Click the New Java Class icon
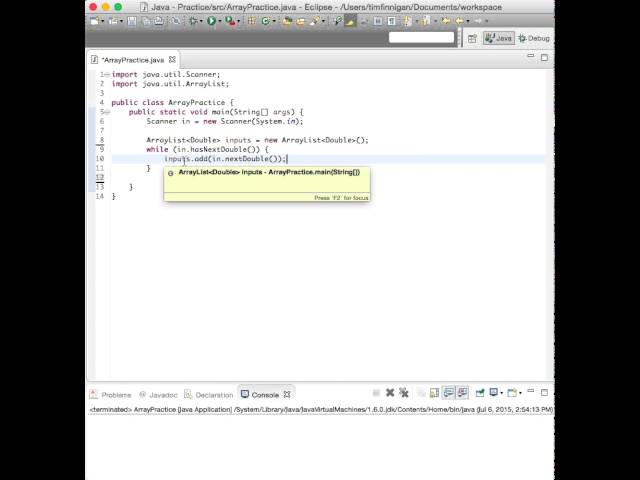This screenshot has height=480, width=640. 265,21
